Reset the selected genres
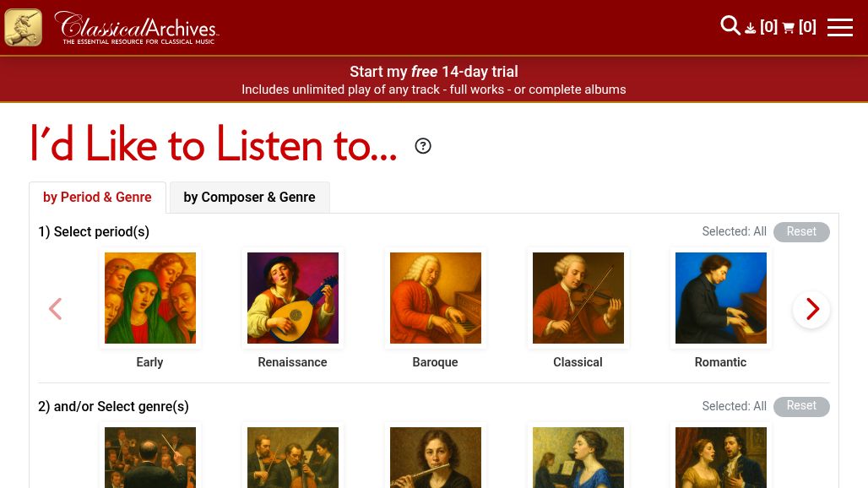The image size is (868, 488). click(800, 406)
